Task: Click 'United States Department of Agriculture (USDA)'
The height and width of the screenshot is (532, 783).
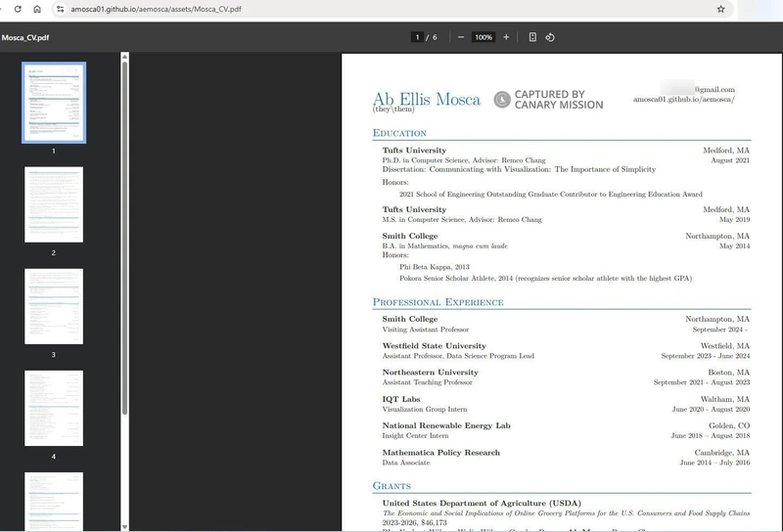Action: (x=482, y=503)
